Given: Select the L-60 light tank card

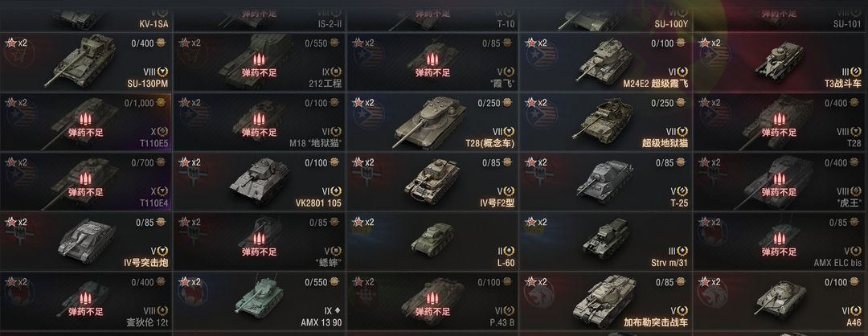Looking at the screenshot, I should coord(433,241).
